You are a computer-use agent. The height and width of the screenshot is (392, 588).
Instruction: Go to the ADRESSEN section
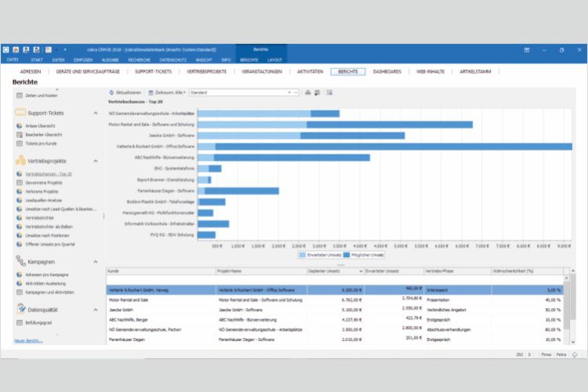31,71
